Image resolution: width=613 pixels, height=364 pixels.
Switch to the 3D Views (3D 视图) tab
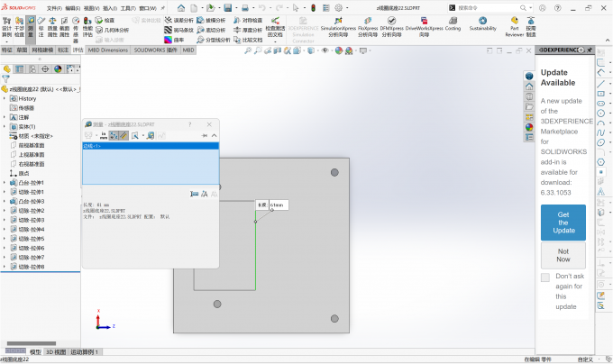pos(56,352)
